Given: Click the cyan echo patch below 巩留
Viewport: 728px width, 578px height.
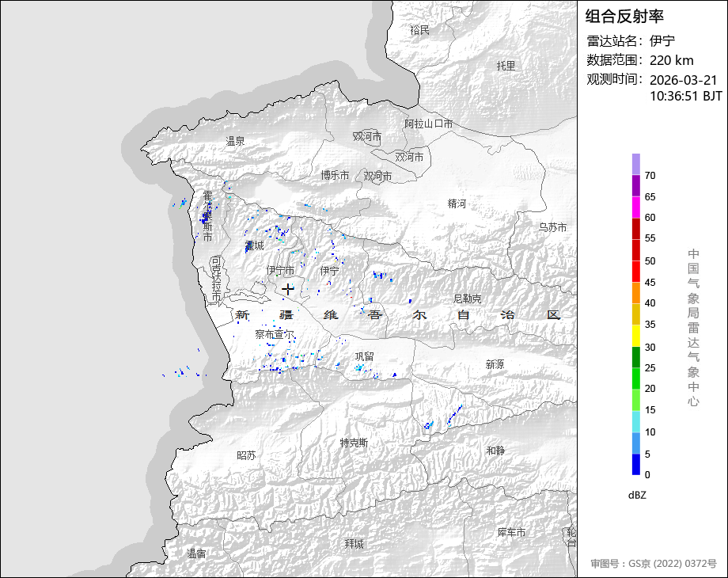Looking at the screenshot, I should point(359,367).
